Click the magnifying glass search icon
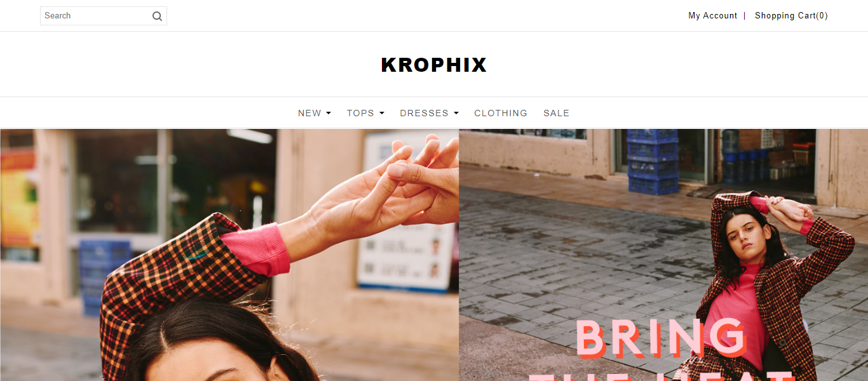The image size is (868, 381). (157, 17)
